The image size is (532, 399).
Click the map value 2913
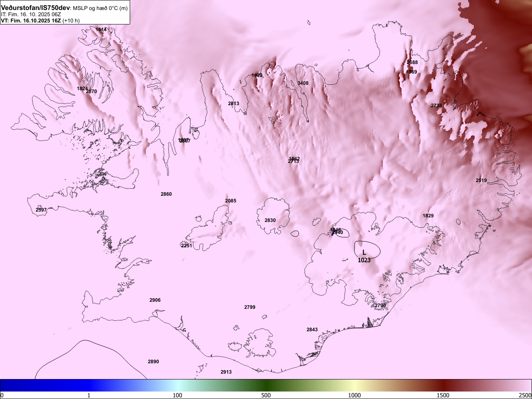[x=226, y=372]
